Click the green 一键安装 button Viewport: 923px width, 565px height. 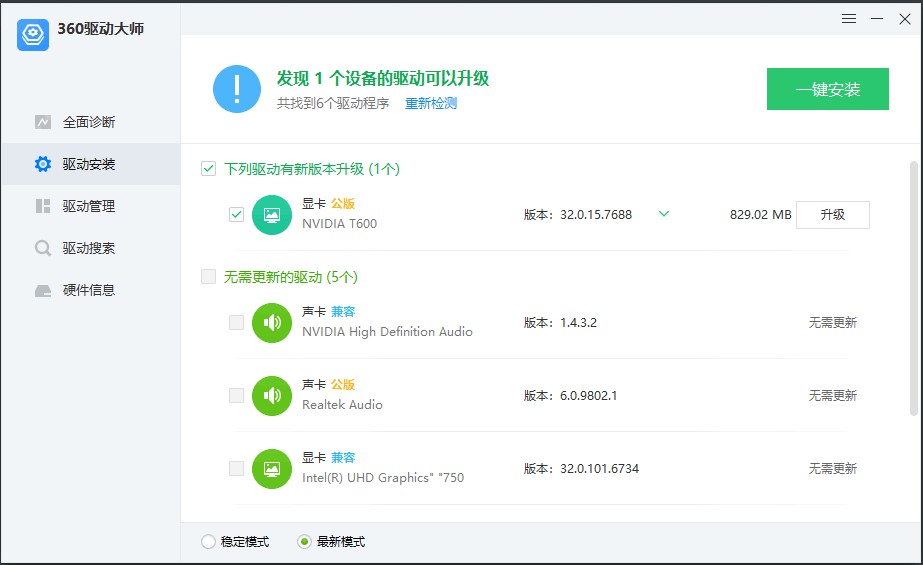pyautogui.click(x=827, y=89)
